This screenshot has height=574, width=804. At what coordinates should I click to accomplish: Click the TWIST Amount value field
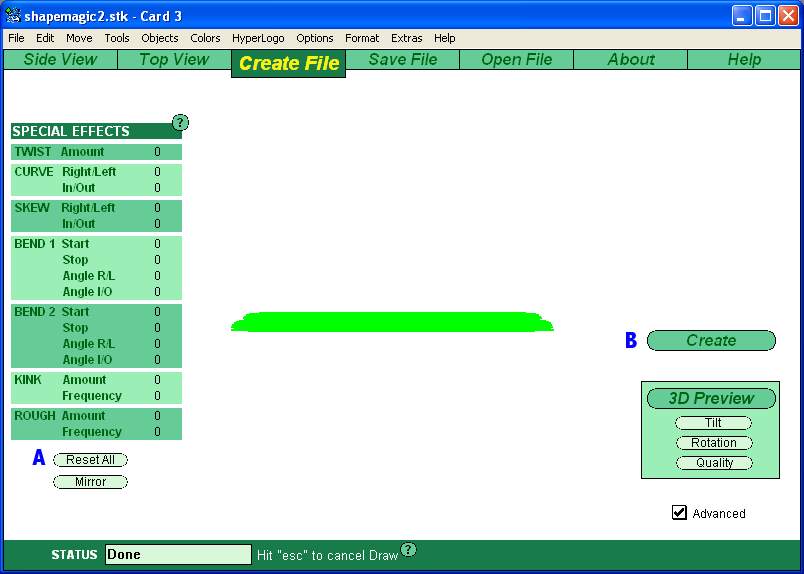157,152
